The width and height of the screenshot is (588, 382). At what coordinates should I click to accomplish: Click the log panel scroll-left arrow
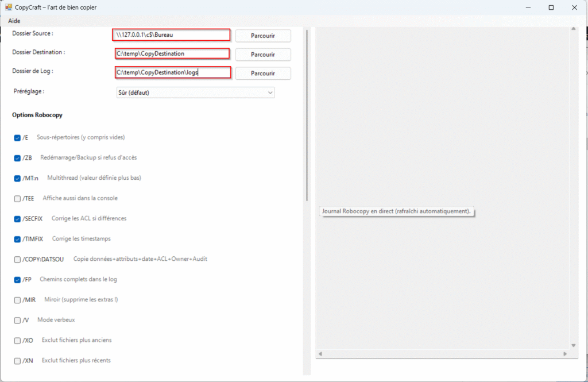[320, 353]
